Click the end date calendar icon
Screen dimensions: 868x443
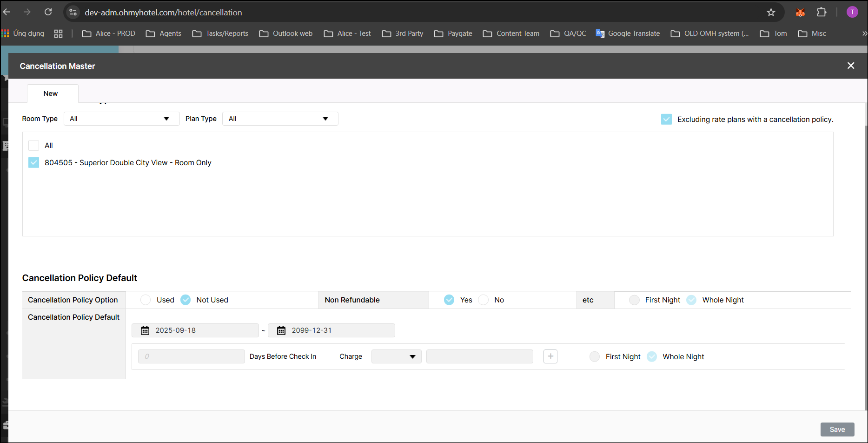coord(281,330)
